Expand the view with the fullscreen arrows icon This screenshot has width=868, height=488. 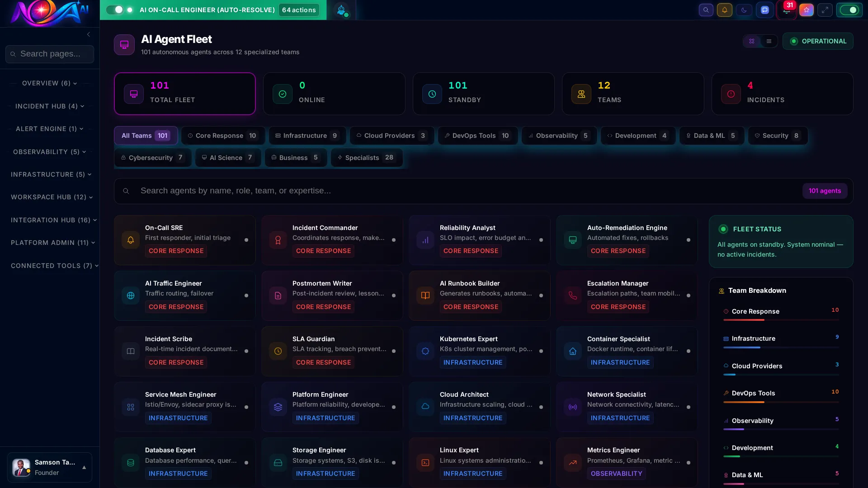(x=826, y=10)
